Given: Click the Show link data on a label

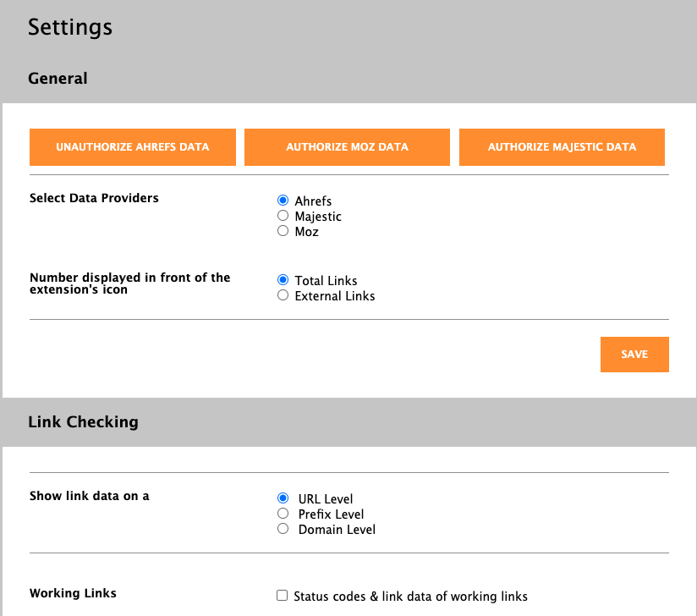Looking at the screenshot, I should [90, 496].
